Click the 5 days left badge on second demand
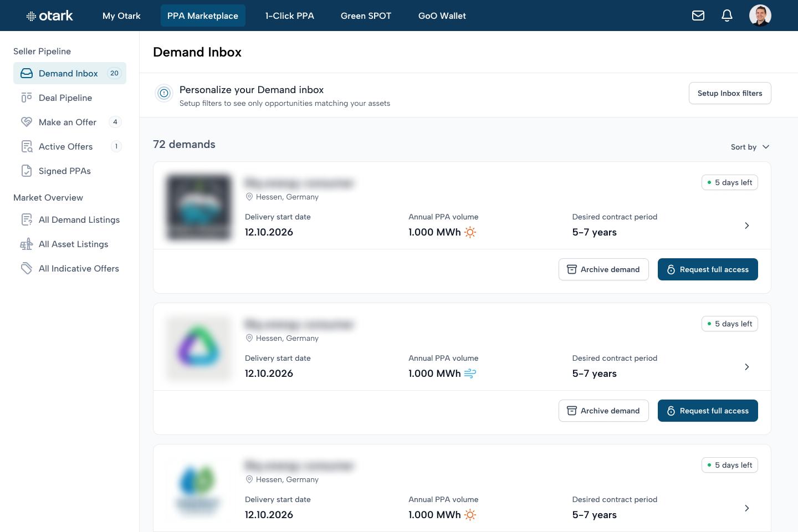Image resolution: width=798 pixels, height=532 pixels. [730, 324]
